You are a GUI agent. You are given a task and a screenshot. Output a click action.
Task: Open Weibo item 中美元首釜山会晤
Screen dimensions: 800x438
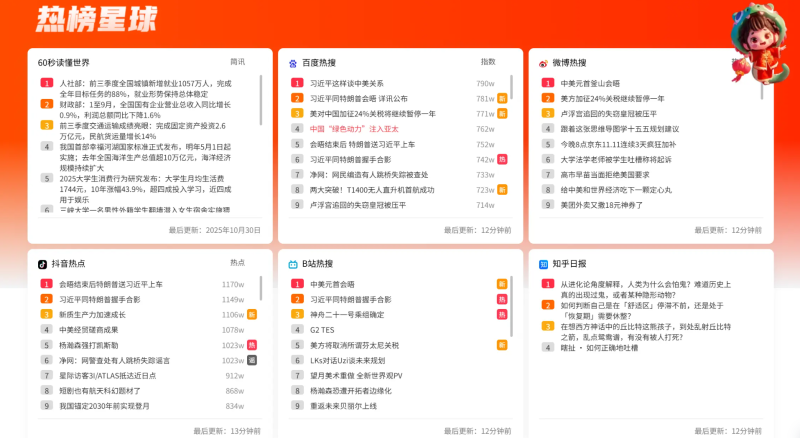(x=590, y=83)
